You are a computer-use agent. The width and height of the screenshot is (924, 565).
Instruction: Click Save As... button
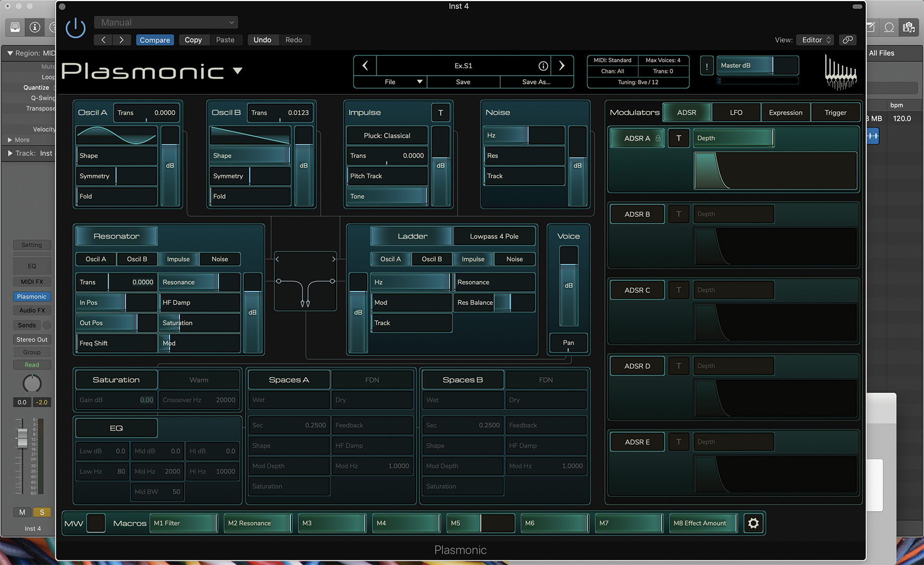click(x=537, y=82)
